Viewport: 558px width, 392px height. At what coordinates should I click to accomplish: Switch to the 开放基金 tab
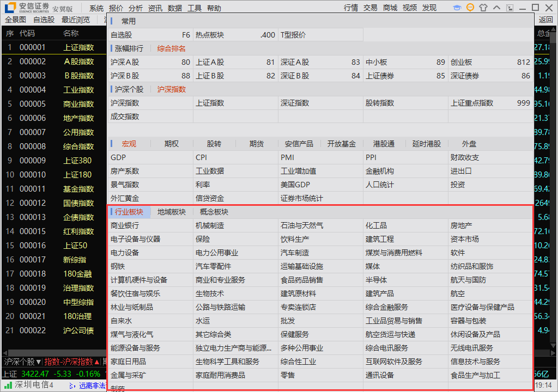click(341, 144)
